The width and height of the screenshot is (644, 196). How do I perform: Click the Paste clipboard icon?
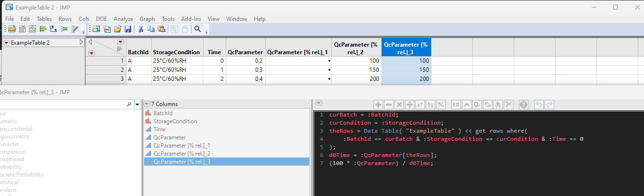162,29
